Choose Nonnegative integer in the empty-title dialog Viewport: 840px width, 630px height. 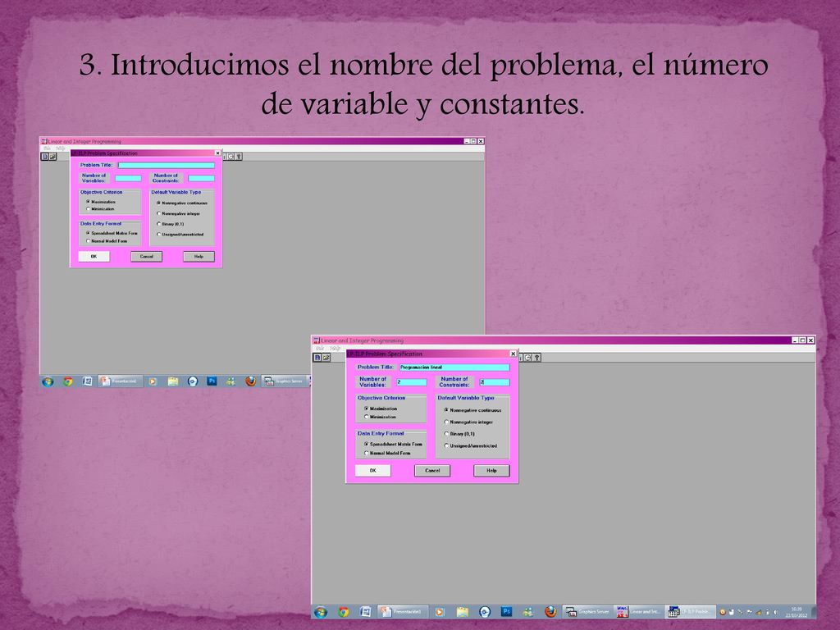point(178,213)
